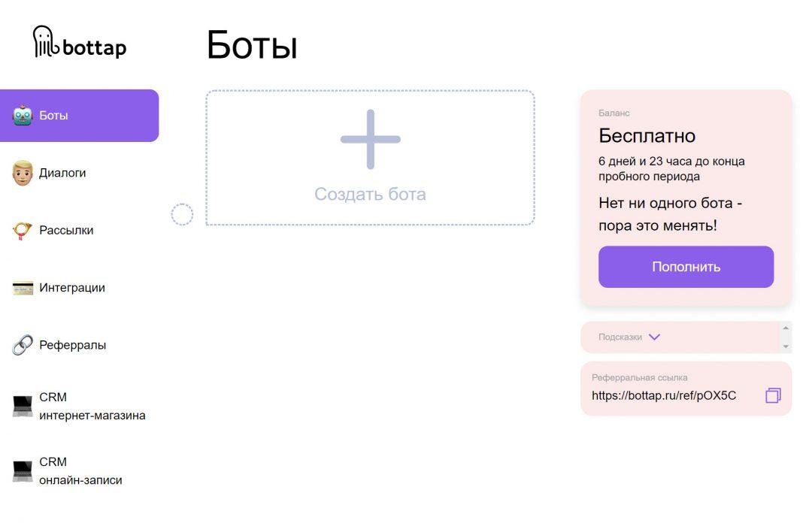Copy the referral link with the copy icon
The height and width of the screenshot is (523, 812).
click(x=773, y=395)
